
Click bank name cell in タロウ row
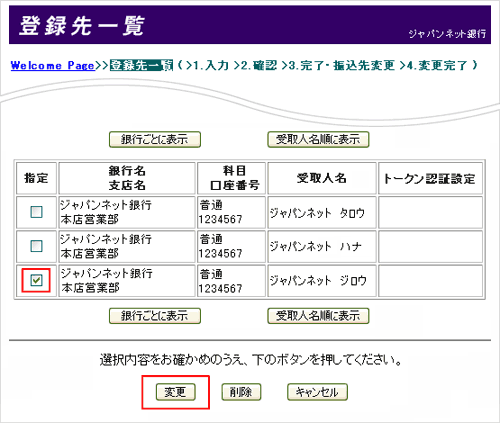[x=127, y=212]
